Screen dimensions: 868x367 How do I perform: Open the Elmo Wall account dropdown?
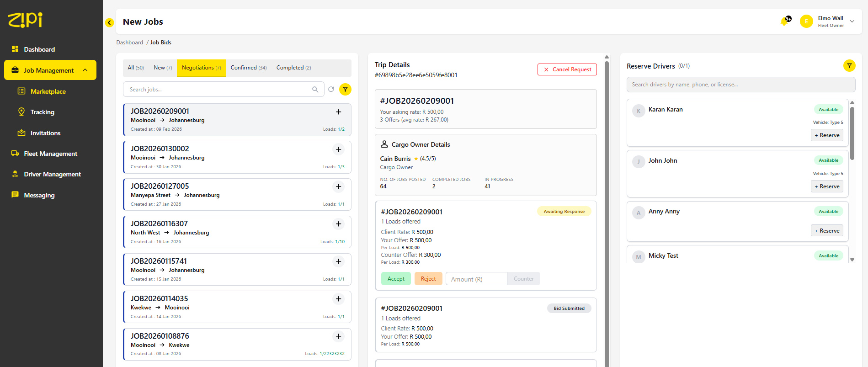coord(852,21)
